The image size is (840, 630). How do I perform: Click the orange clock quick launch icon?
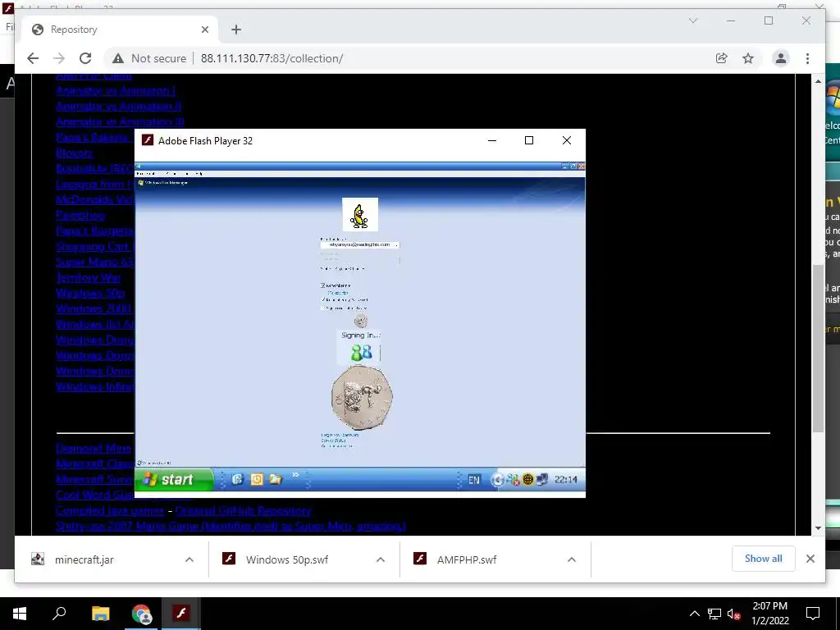pyautogui.click(x=257, y=479)
